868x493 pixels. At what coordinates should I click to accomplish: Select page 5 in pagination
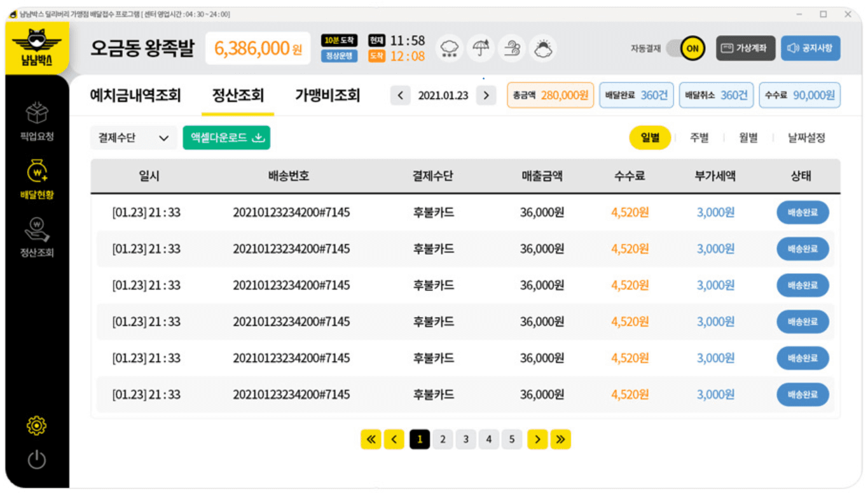pos(511,439)
